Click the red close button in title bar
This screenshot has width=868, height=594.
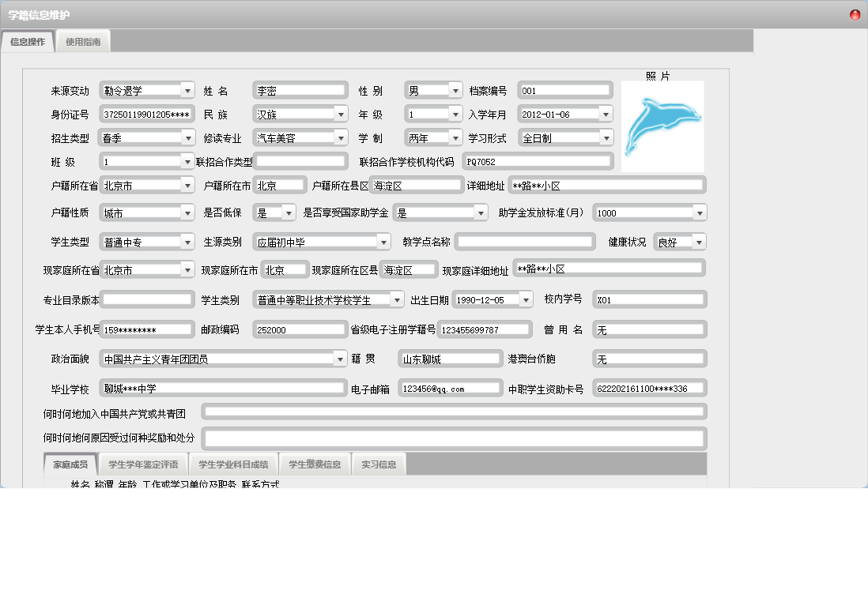(855, 15)
